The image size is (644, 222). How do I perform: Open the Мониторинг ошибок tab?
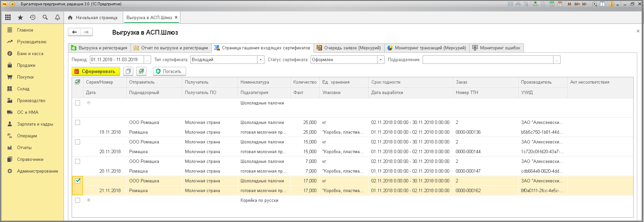click(x=496, y=48)
